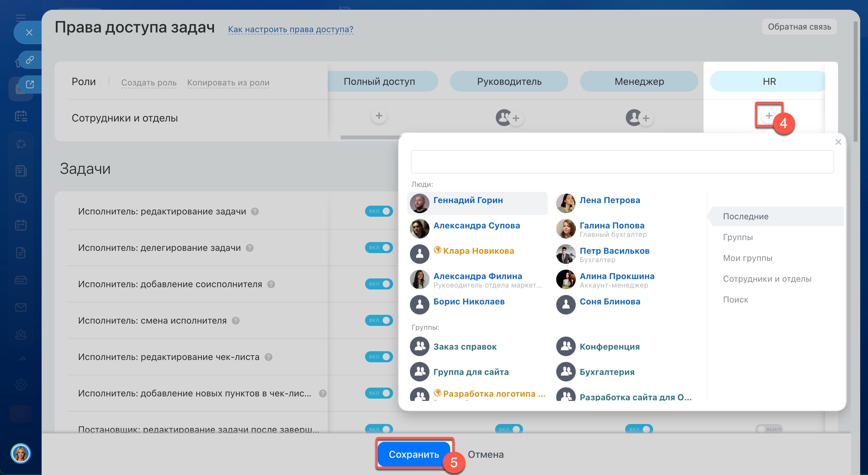Toggle the HR выкл switch at bottom
The width and height of the screenshot is (868, 475).
pos(769,429)
